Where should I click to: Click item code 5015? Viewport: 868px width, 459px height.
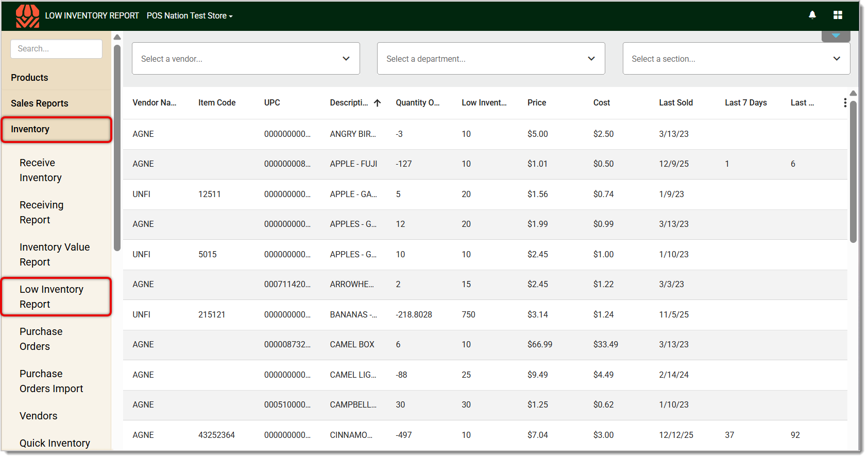click(208, 255)
